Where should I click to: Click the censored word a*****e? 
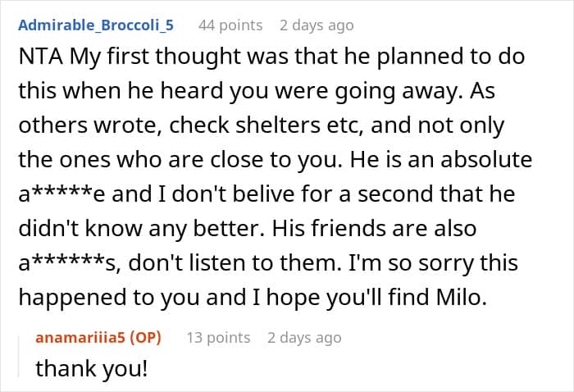[x=61, y=194]
